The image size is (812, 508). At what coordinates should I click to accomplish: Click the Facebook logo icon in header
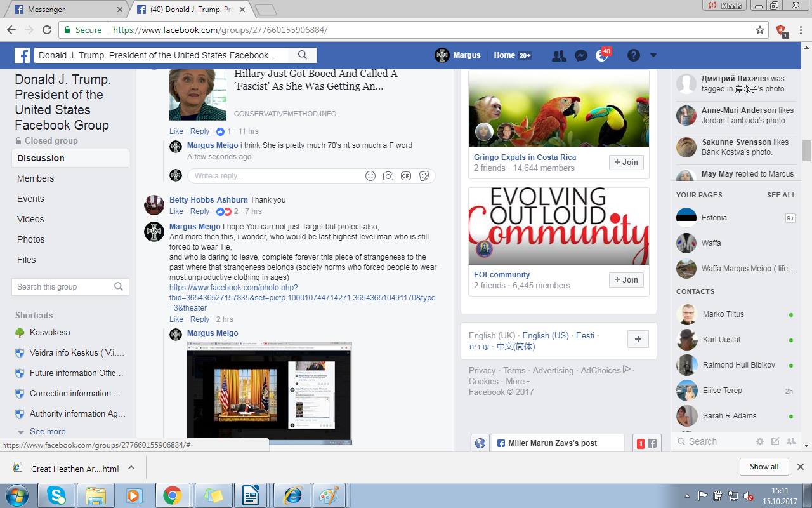pyautogui.click(x=23, y=55)
